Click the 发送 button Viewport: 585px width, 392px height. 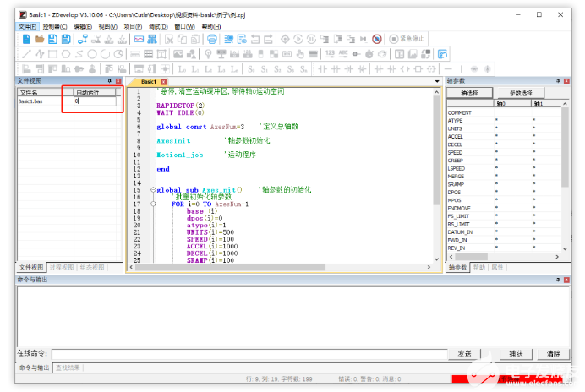[x=464, y=353]
